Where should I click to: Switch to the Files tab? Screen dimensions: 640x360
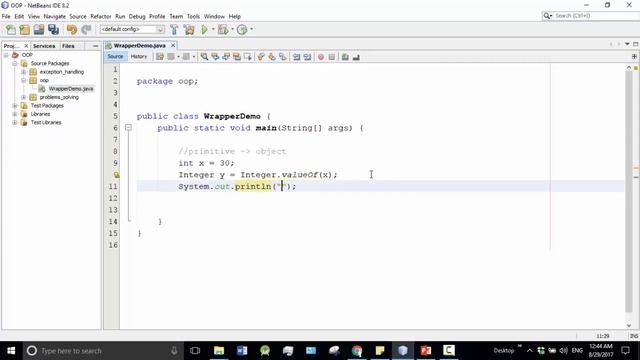68,46
